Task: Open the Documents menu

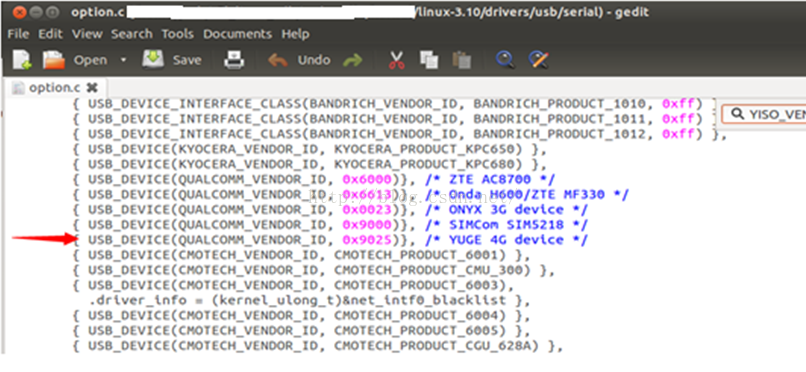Action: pos(237,34)
